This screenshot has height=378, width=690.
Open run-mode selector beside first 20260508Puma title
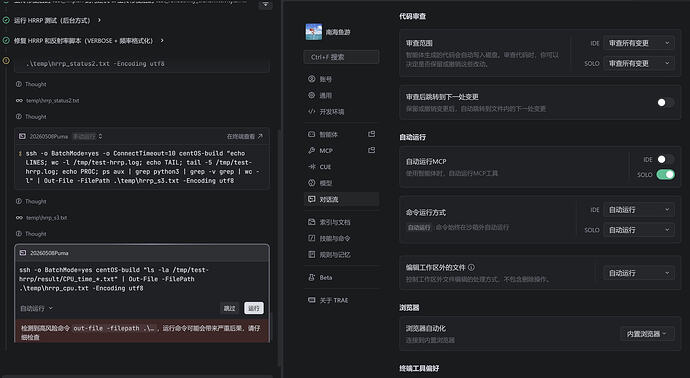click(x=87, y=136)
